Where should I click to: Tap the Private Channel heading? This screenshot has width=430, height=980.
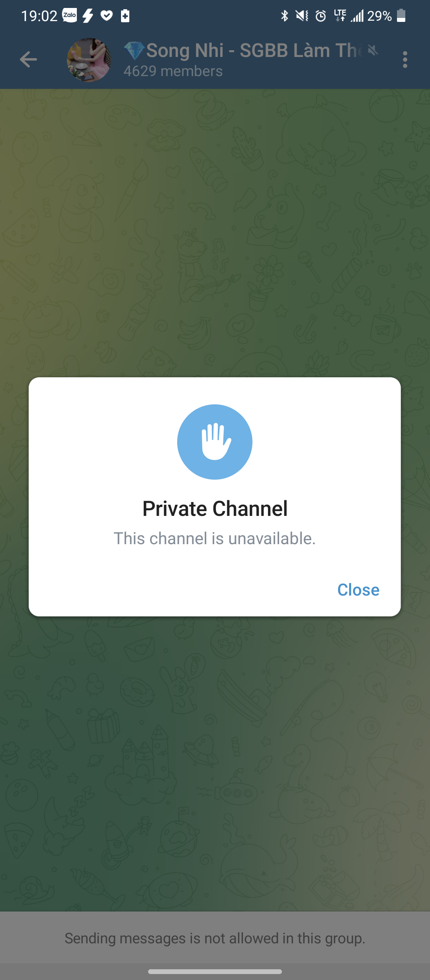point(215,509)
